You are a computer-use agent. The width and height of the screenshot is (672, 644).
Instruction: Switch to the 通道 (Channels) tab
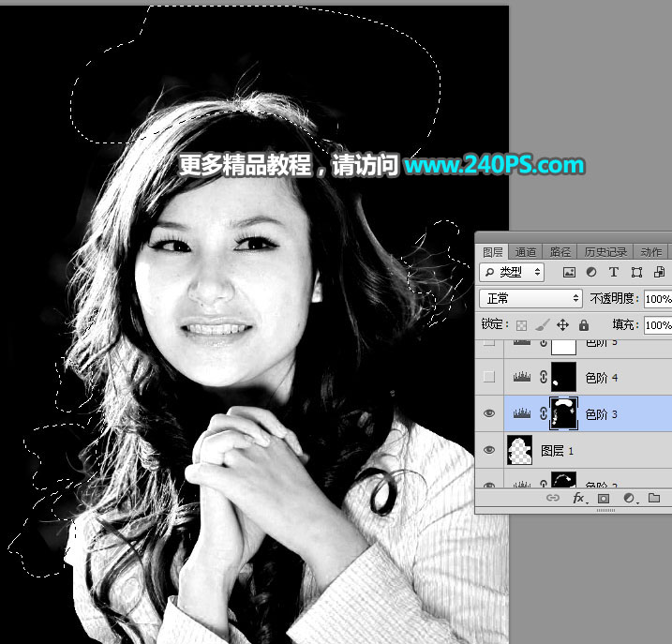pyautogui.click(x=526, y=252)
